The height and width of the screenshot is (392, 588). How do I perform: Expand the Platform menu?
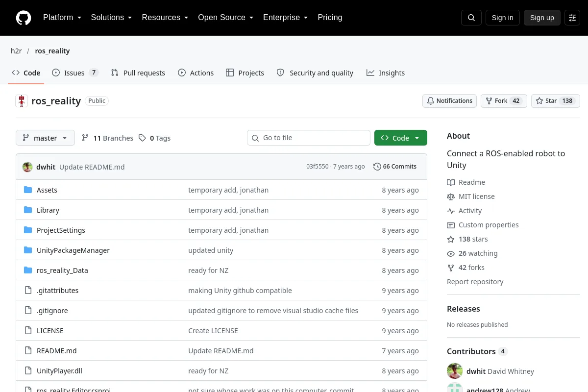click(x=62, y=18)
